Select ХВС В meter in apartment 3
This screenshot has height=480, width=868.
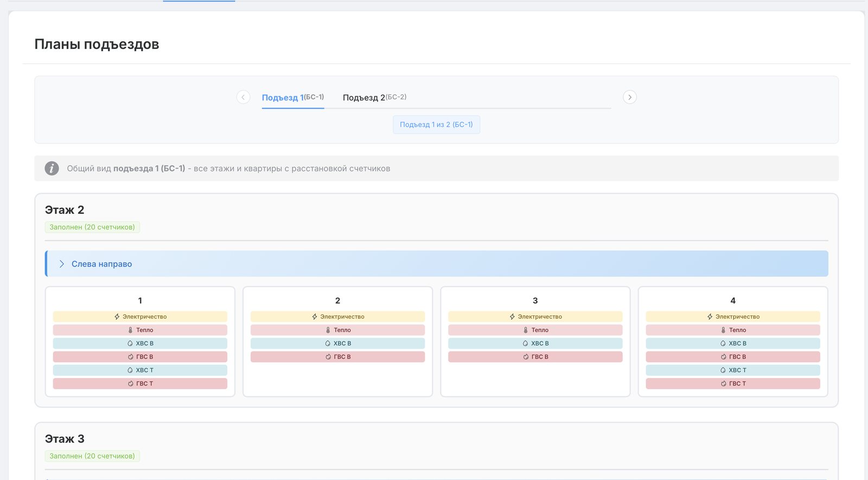point(535,343)
